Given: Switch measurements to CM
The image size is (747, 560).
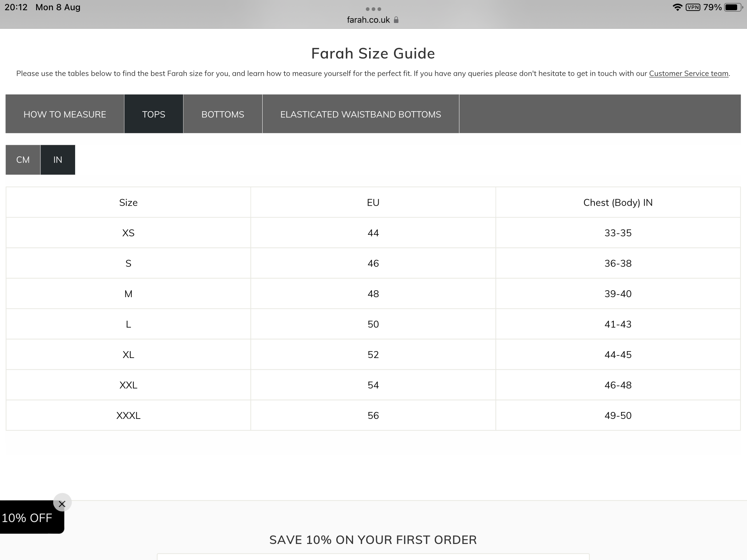Looking at the screenshot, I should [23, 160].
